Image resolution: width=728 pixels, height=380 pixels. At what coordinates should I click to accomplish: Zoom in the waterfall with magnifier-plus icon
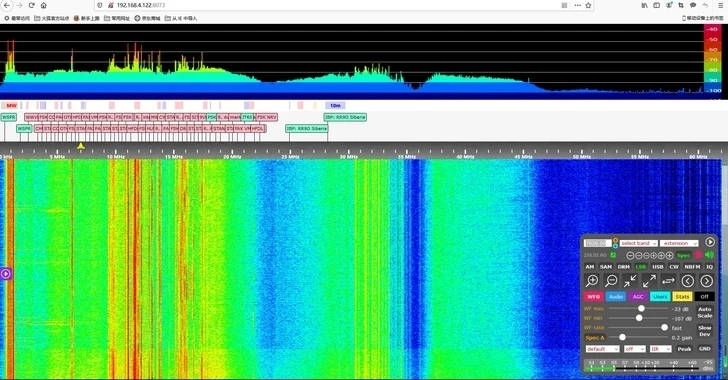592,281
